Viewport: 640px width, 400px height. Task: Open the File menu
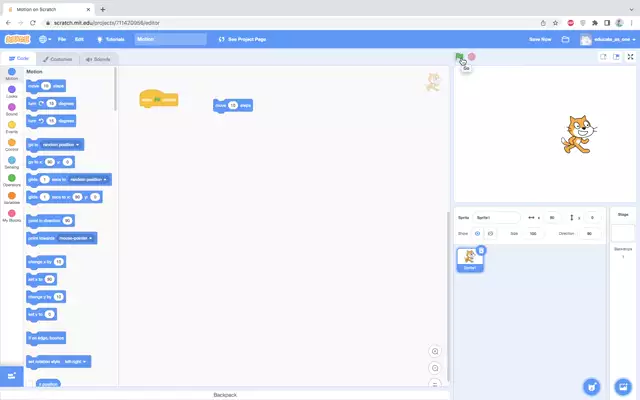[x=62, y=39]
